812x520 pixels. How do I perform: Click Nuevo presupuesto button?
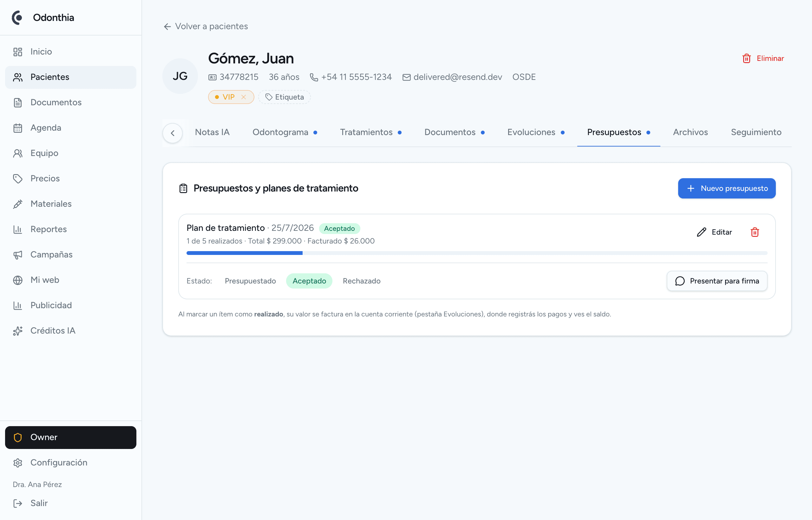[727, 188]
